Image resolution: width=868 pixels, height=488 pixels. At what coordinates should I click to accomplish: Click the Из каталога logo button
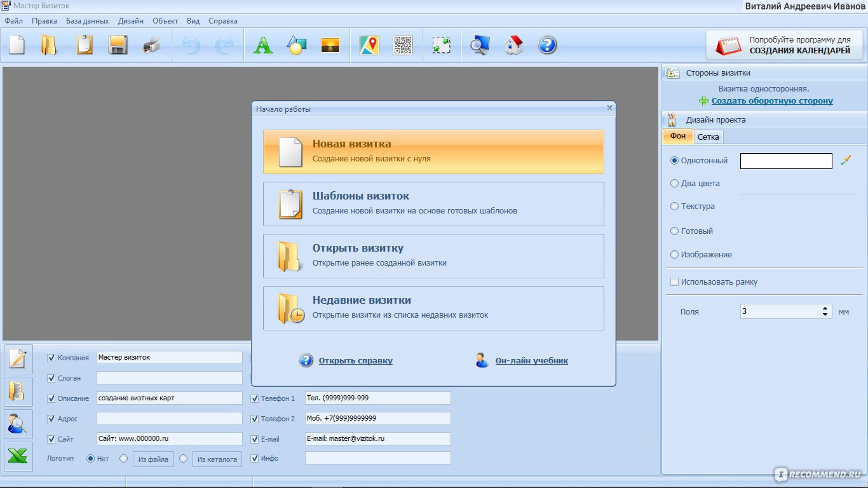pyautogui.click(x=217, y=459)
